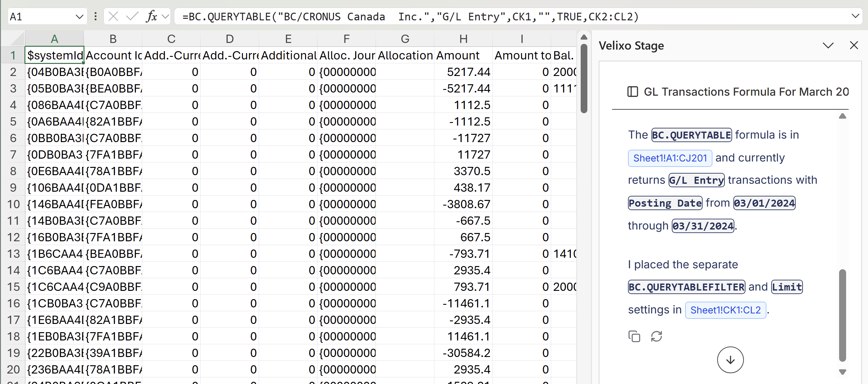Click into the BC.QUERYTABLE formula bar text
The image size is (868, 384).
click(410, 17)
